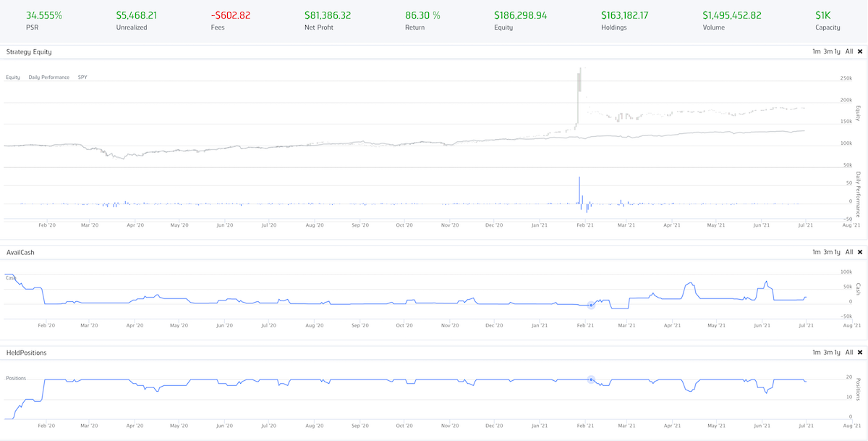
Task: Toggle Cash series in AvailCash legend
Action: (x=11, y=277)
